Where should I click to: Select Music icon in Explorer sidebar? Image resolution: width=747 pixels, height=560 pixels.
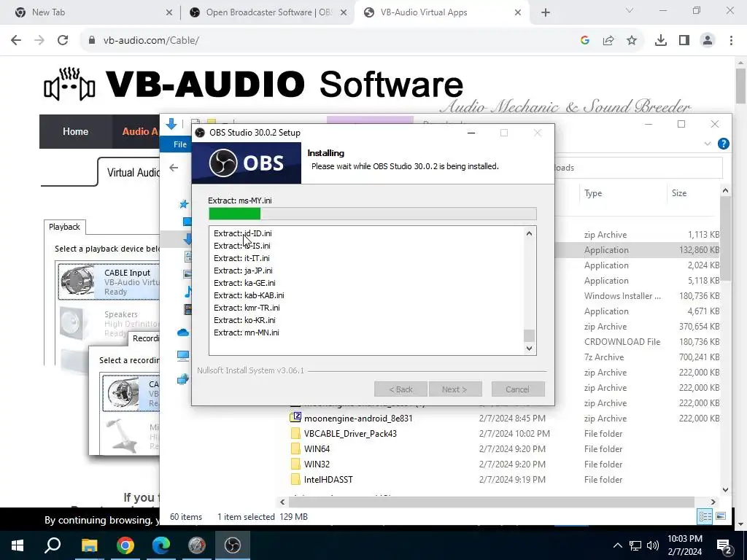coord(188,292)
